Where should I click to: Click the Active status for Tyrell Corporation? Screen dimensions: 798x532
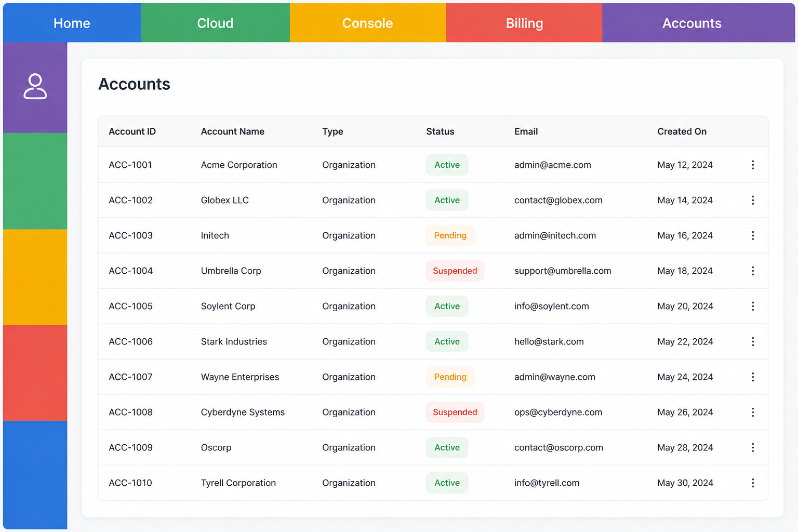pyautogui.click(x=447, y=483)
